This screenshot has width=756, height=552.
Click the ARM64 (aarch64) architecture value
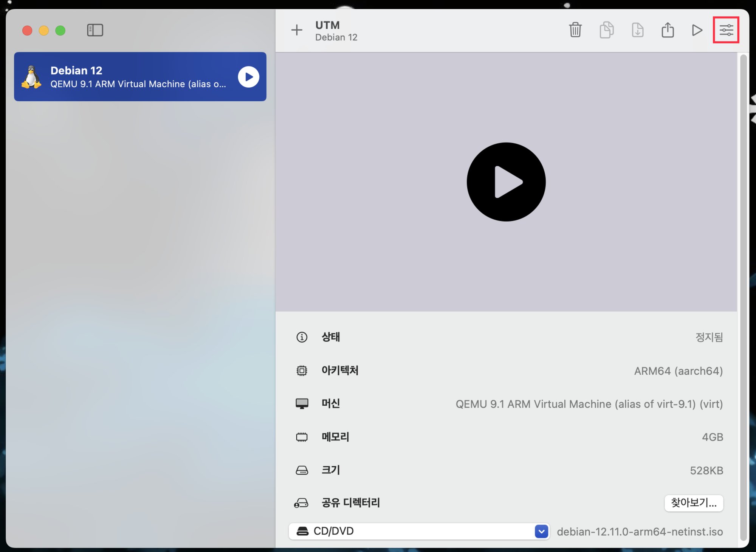[x=679, y=371]
